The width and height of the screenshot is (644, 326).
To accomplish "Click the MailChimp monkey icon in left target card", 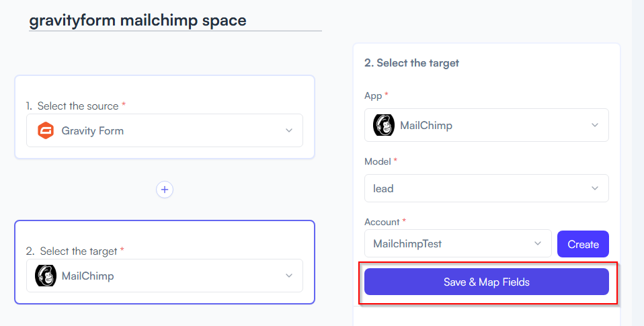I will click(46, 276).
